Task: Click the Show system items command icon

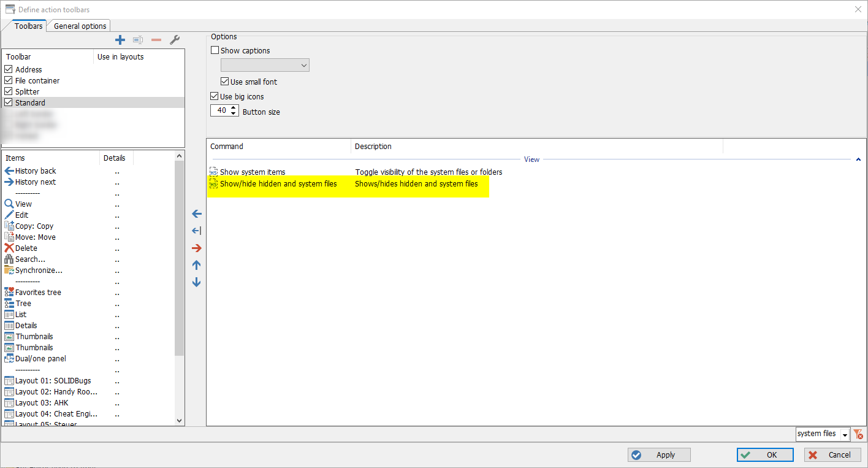Action: click(213, 172)
